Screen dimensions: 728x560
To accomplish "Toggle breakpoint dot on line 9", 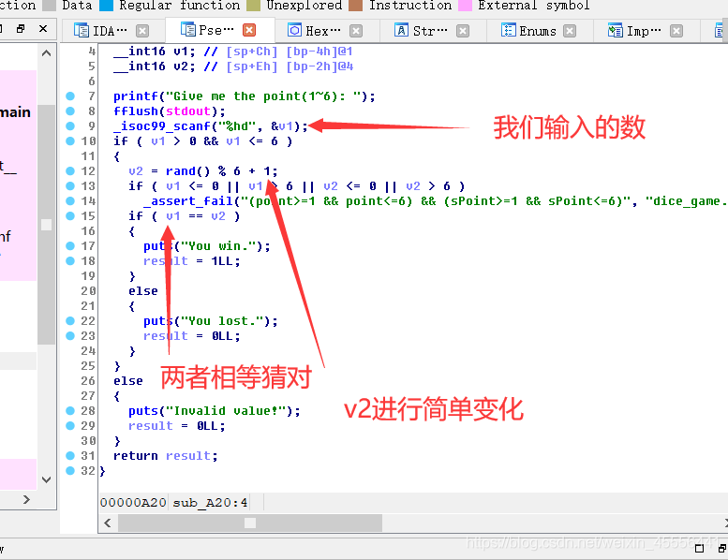I will 70,125.
